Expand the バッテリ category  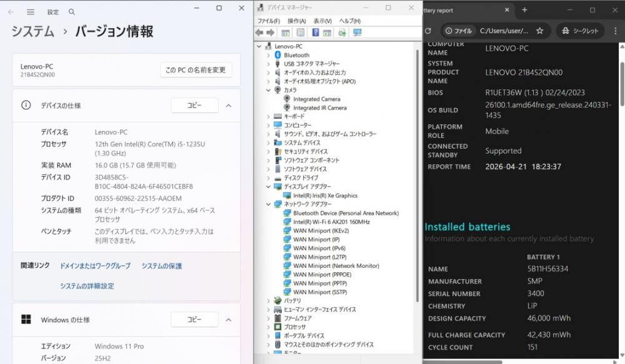268,301
